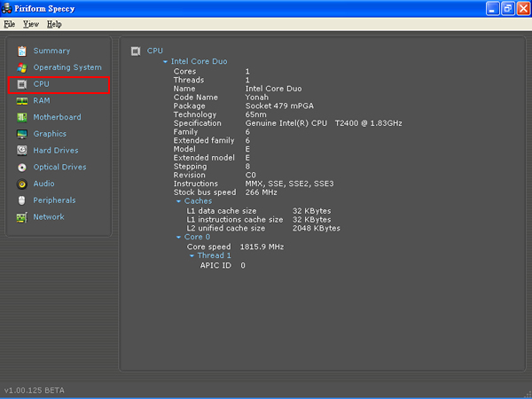The image size is (532, 399).
Task: Click the Core 0 tree heading
Action: click(197, 237)
